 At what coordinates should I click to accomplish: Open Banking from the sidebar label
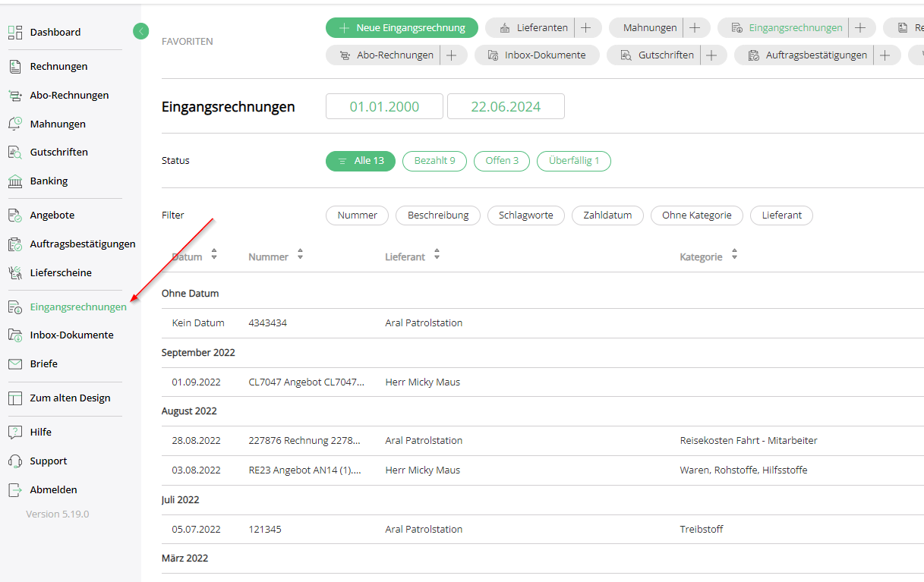(49, 181)
